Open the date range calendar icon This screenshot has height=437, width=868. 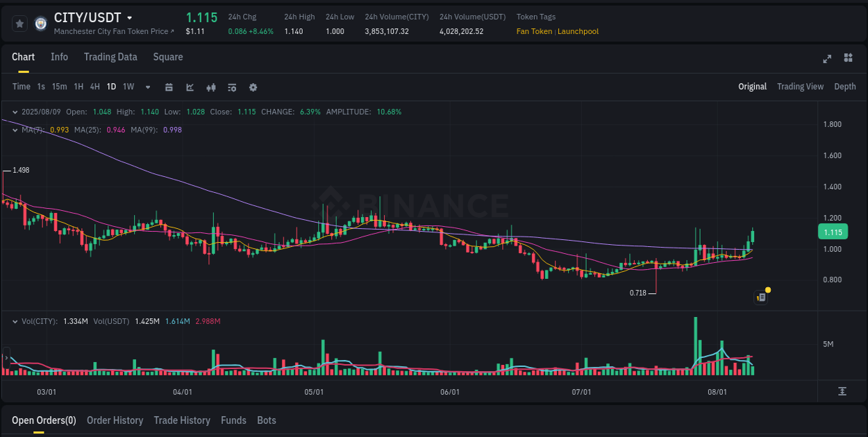tap(169, 87)
